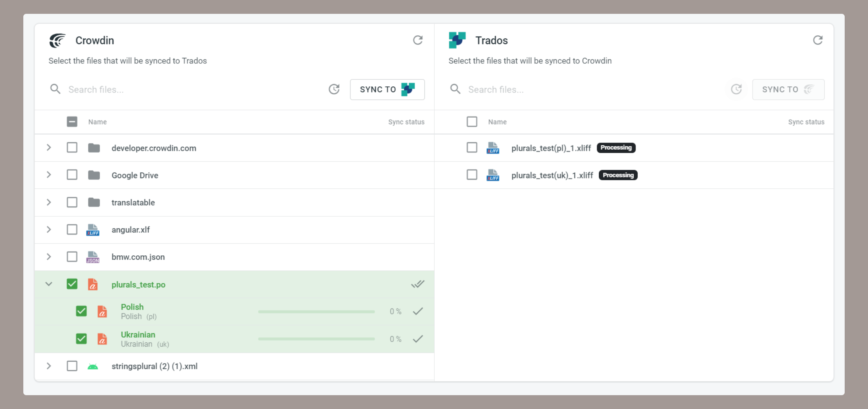Check the angular.xlf checkbox

point(72,229)
